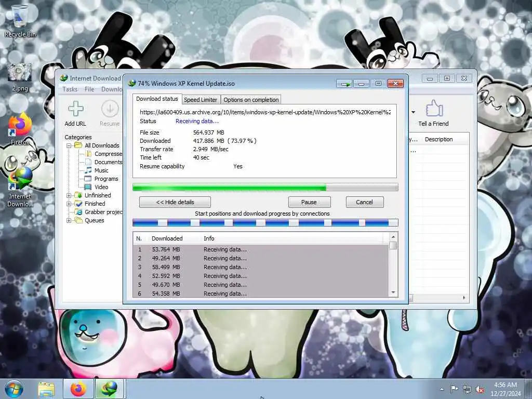Select connection row 3 with 58.499 MB
This screenshot has width=532, height=399.
[261, 267]
